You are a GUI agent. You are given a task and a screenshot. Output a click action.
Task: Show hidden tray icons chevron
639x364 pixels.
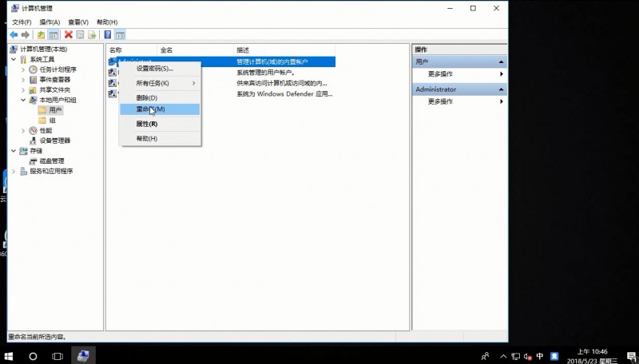click(x=503, y=356)
